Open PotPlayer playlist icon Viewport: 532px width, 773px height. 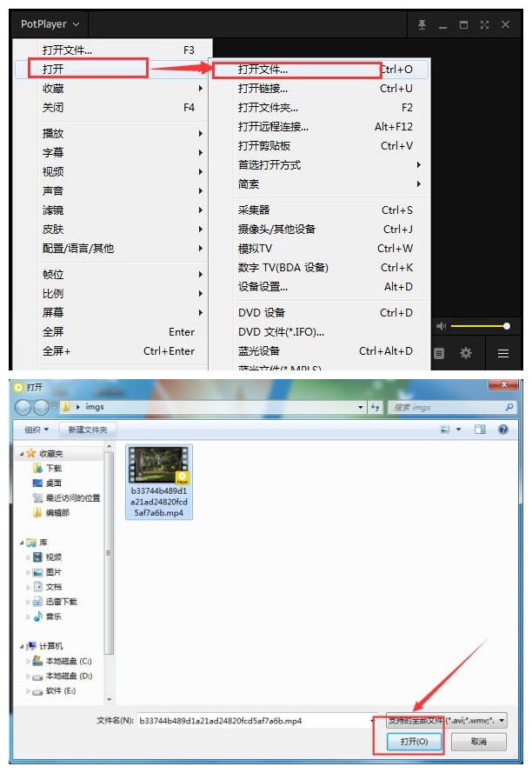click(439, 353)
